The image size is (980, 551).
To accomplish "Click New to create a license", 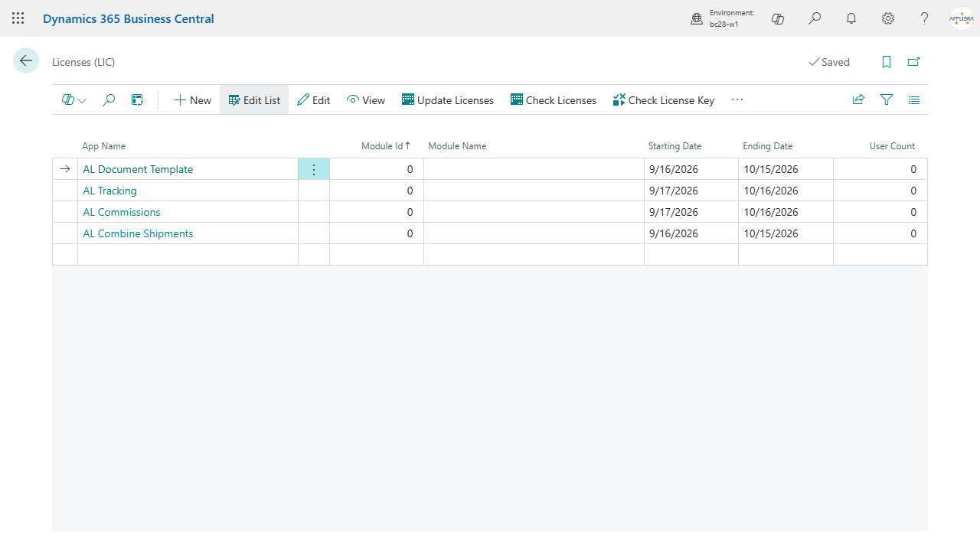I will (192, 99).
